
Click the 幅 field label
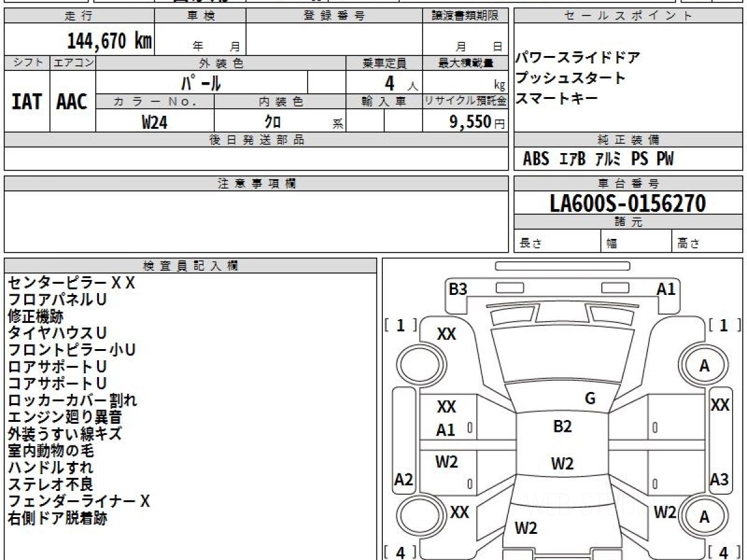click(612, 244)
